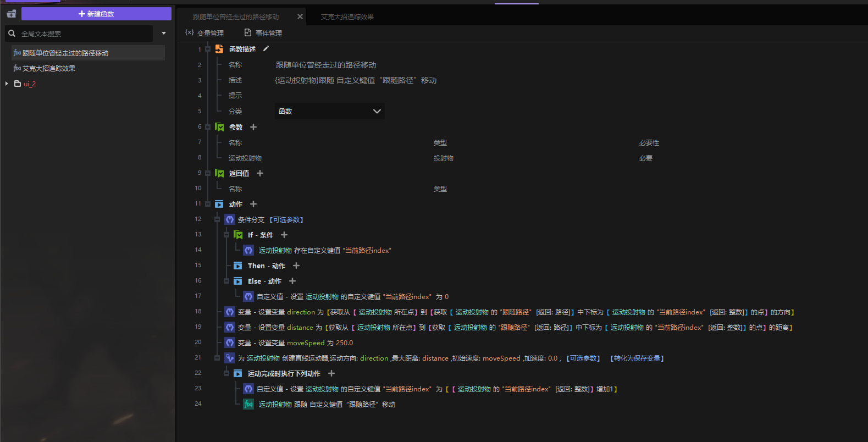868x442 pixels.
Task: Add a return value with 返回值 plus
Action: coord(260,173)
